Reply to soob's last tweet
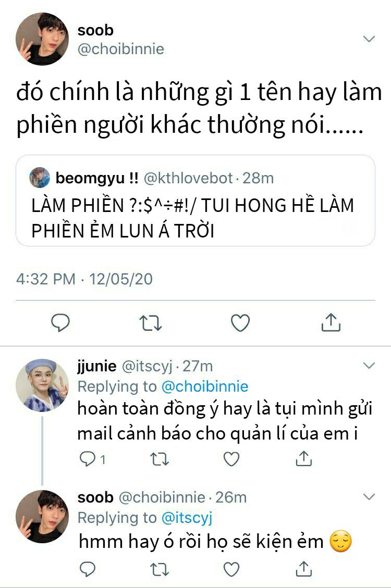The image size is (391, 588). [88, 569]
